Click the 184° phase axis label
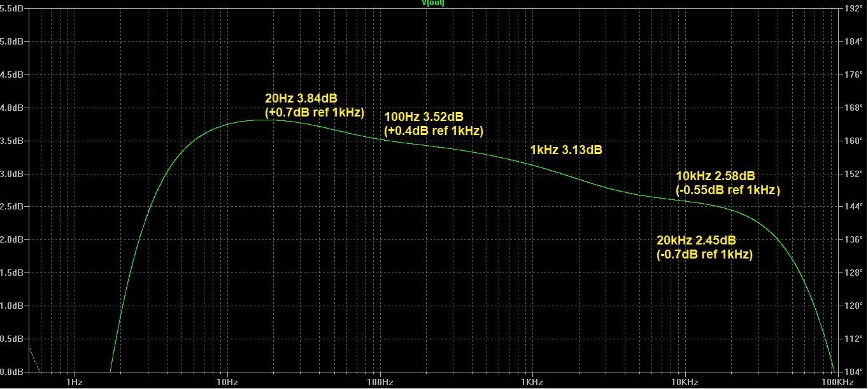The image size is (868, 389). 853,41
